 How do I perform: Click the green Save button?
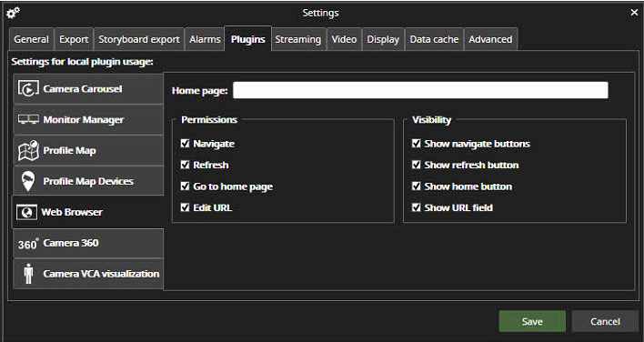(x=532, y=321)
